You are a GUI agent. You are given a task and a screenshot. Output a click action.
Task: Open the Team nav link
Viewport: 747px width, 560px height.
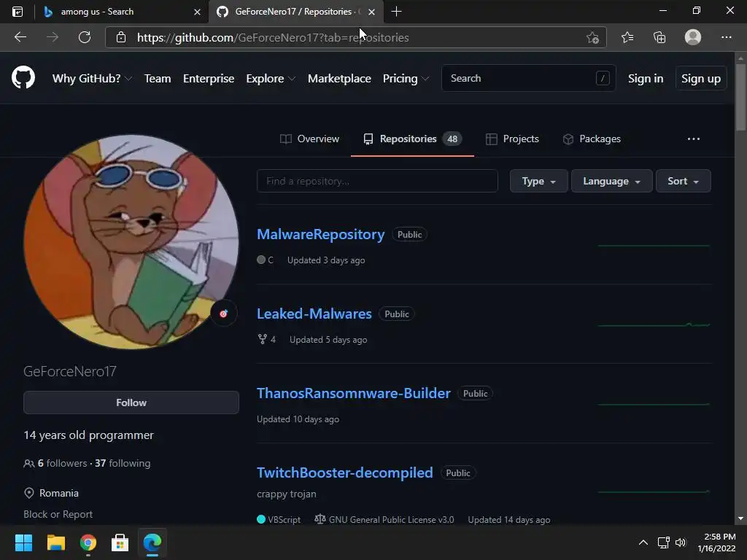pos(158,79)
